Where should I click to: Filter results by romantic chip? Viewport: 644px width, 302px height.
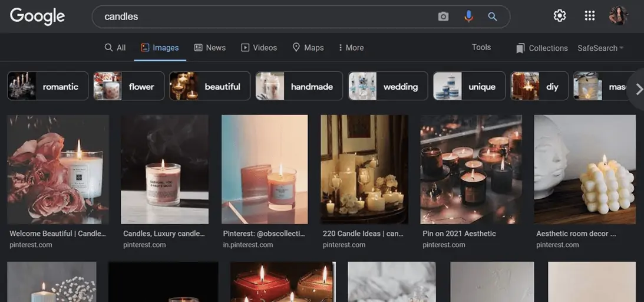pos(48,86)
